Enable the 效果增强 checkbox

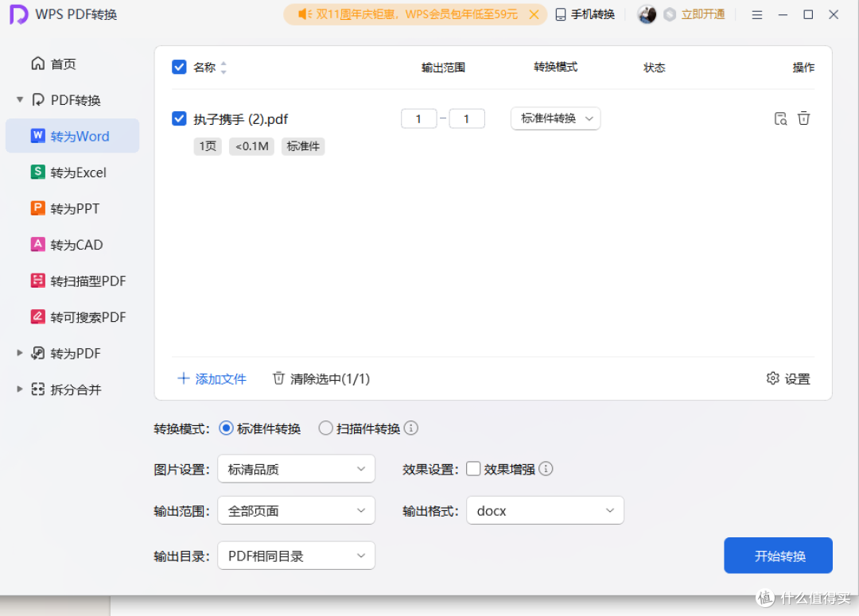pyautogui.click(x=473, y=469)
